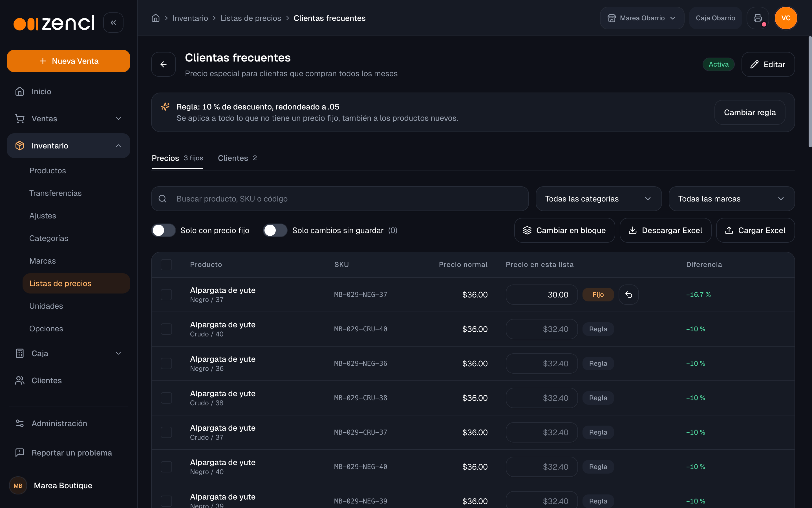The height and width of the screenshot is (508, 812).
Task: Click the Inicio home icon in sidebar
Action: 20,91
